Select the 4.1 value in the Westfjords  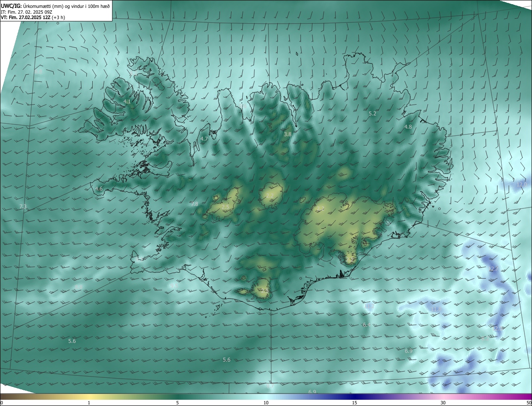pos(127,101)
